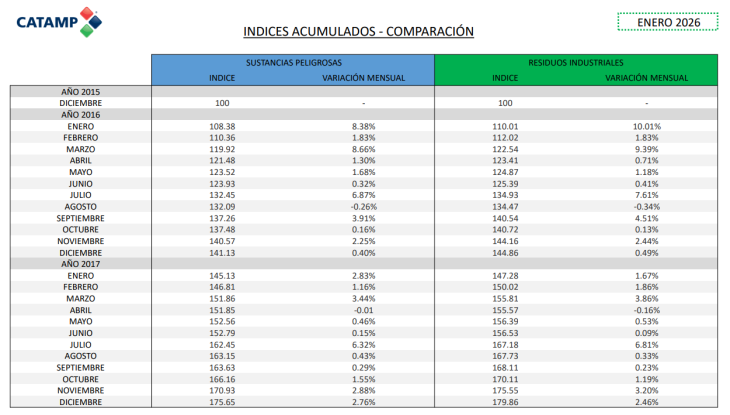Click the ENERO 2026 date box
The height and width of the screenshot is (415, 730).
point(668,21)
